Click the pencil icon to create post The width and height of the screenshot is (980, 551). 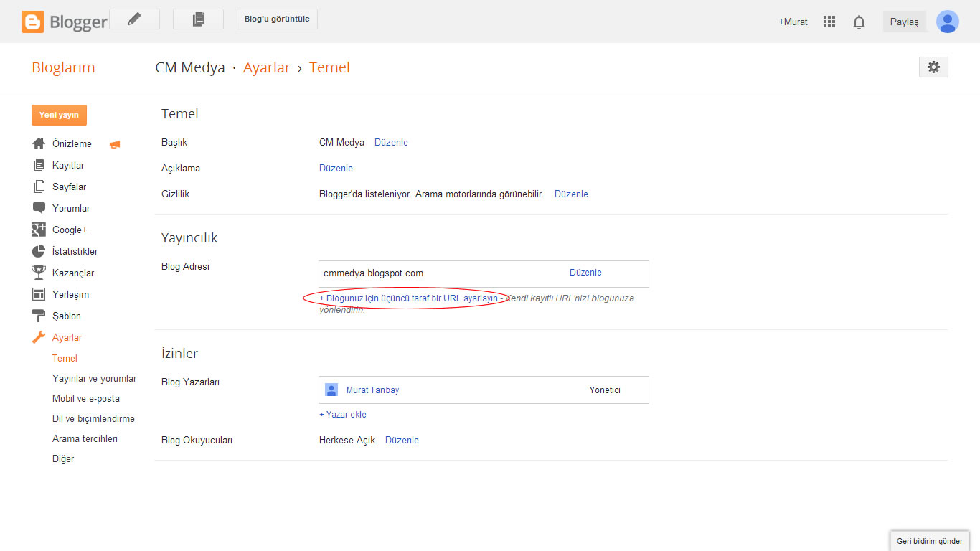pos(134,19)
